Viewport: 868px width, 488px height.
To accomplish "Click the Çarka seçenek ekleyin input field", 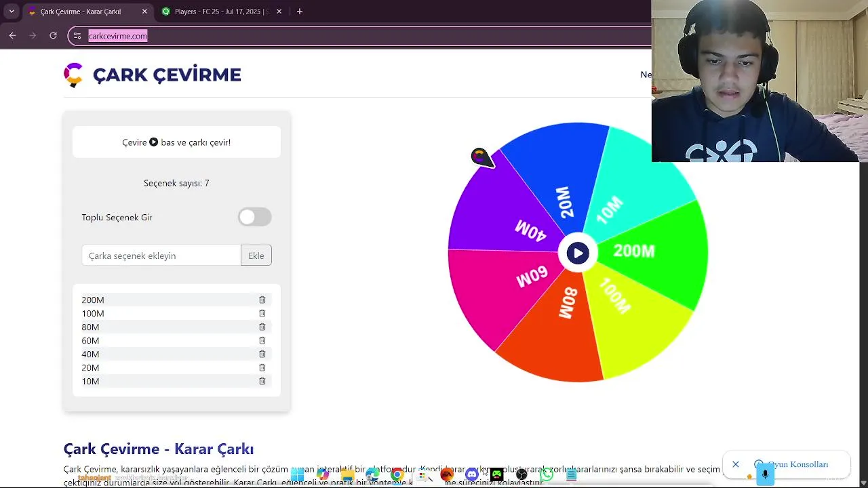I will pyautogui.click(x=161, y=256).
